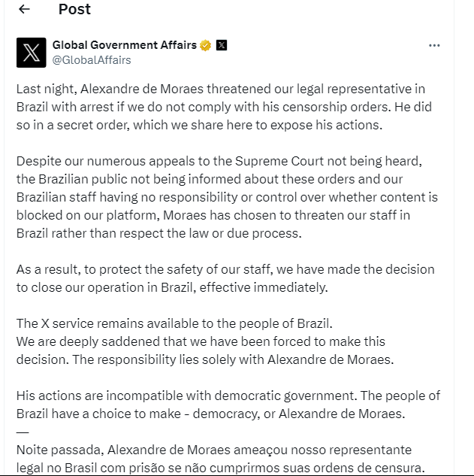Click the Post page heading
The height and width of the screenshot is (476, 474).
[74, 9]
